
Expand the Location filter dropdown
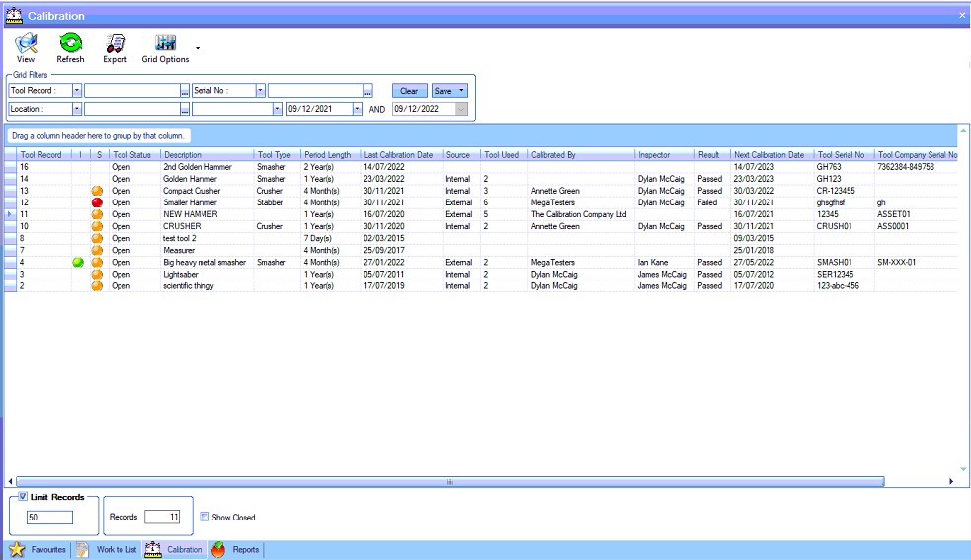click(76, 109)
